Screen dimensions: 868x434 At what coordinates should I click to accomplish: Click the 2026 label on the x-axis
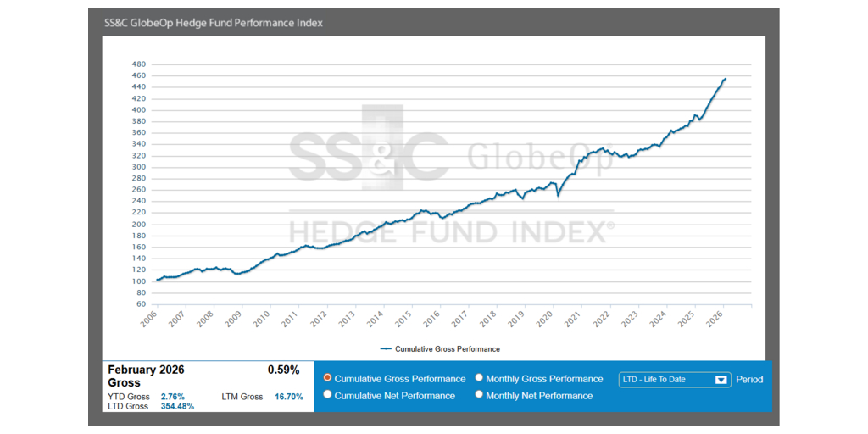pyautogui.click(x=715, y=319)
